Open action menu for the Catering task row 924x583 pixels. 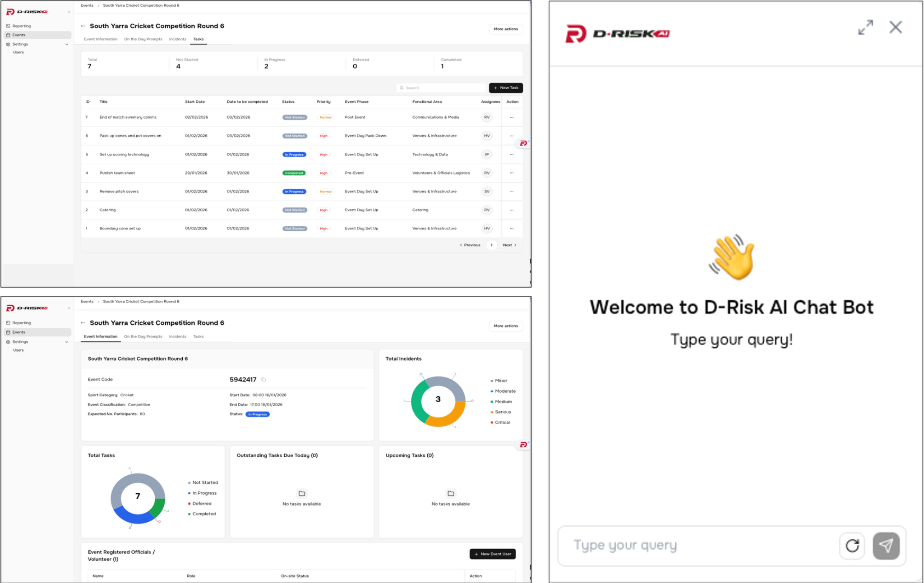click(x=512, y=210)
